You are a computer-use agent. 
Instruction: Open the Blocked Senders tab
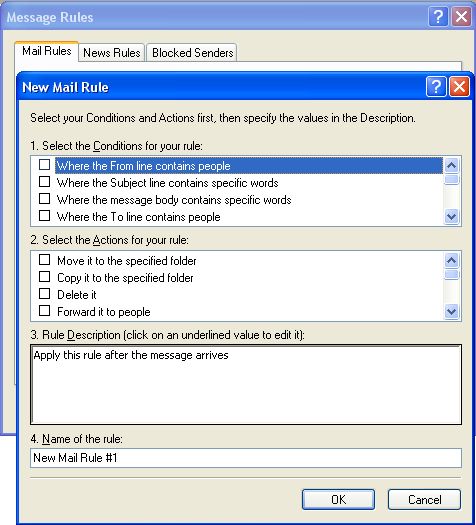point(192,53)
